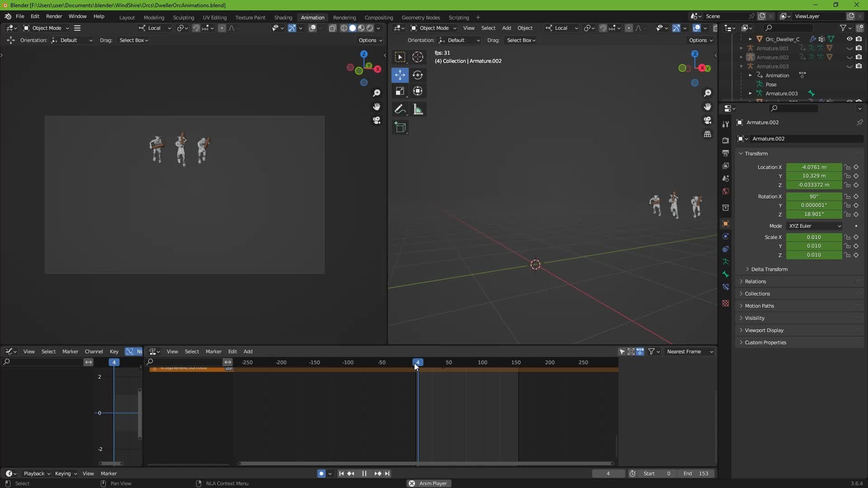Select the Move tool in the viewport toolbar
Viewport: 868px width, 488px height.
click(x=400, y=75)
